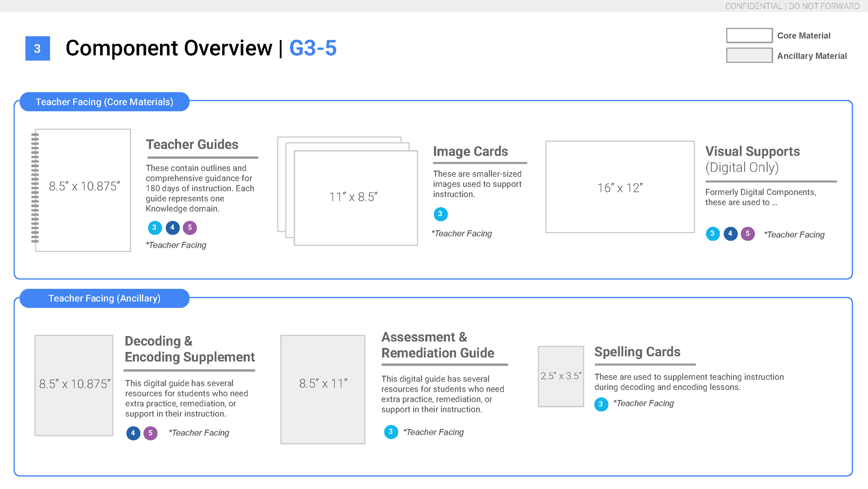868x489 pixels.
Task: Click the Image Cards heading
Action: click(470, 152)
